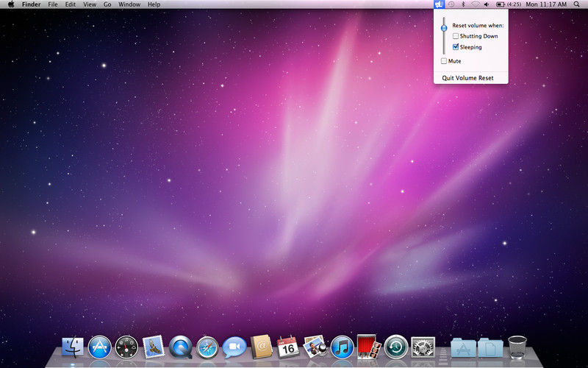Image resolution: width=588 pixels, height=368 pixels.
Task: Open the Finder application menu
Action: point(31,4)
